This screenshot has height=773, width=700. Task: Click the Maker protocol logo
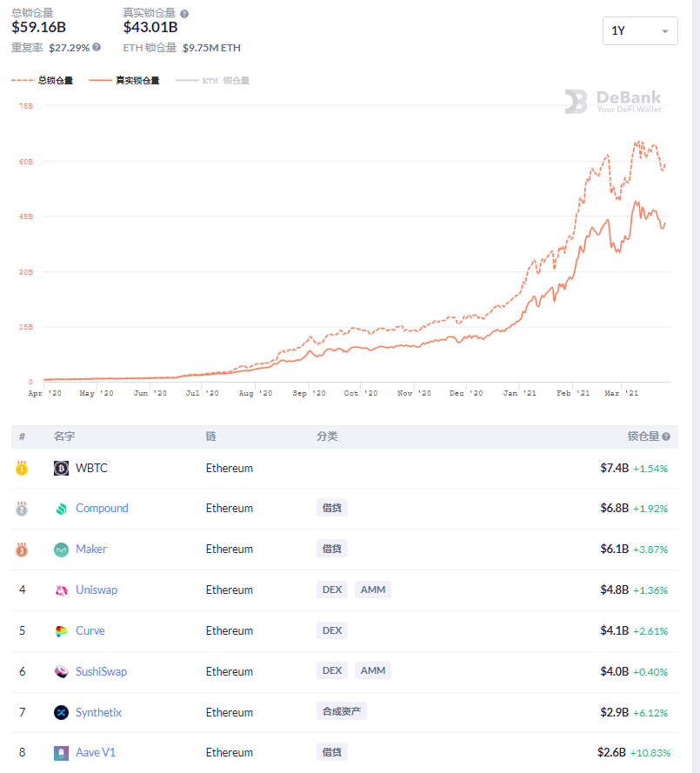pyautogui.click(x=61, y=550)
